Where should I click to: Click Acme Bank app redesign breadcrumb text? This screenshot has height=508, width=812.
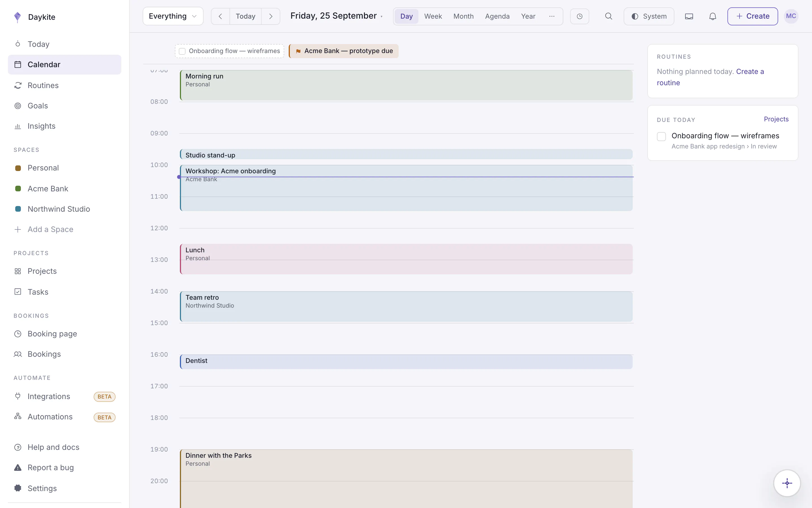(708, 146)
